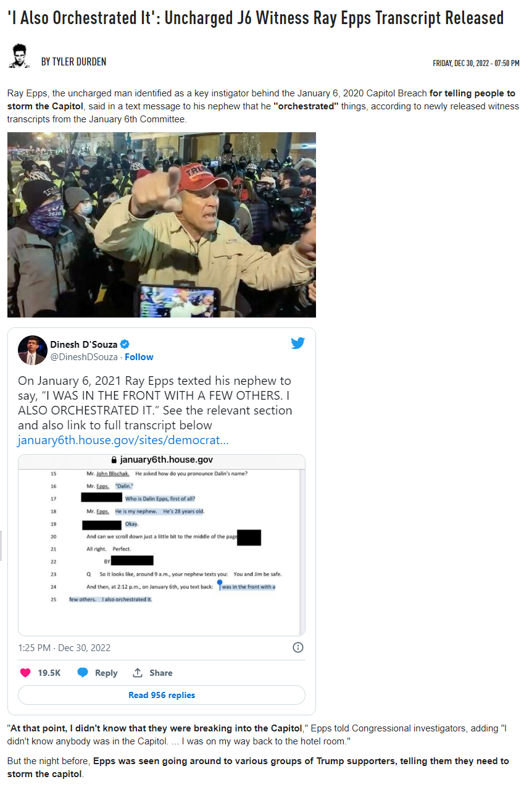Screen dimensions: 532x787
Task: Open the embedded transcript screenshot image
Action: (x=162, y=545)
